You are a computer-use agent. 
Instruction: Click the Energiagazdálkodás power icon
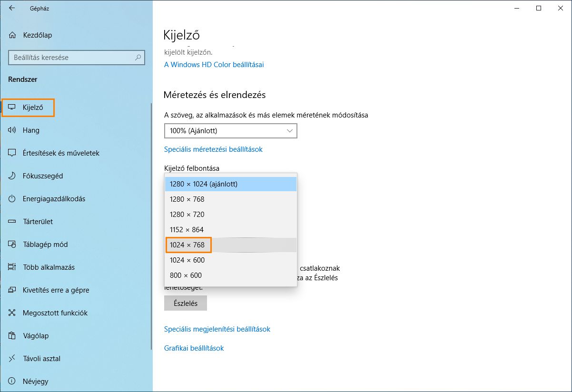click(x=12, y=199)
